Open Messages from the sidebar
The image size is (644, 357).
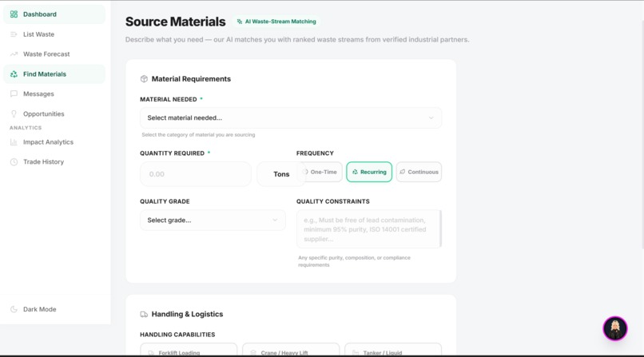click(54, 94)
